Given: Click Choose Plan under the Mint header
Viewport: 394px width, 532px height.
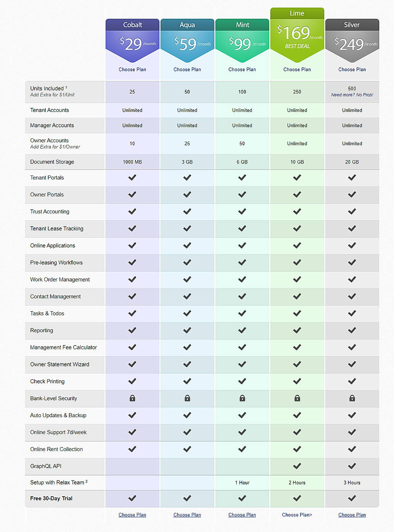Looking at the screenshot, I should [242, 69].
